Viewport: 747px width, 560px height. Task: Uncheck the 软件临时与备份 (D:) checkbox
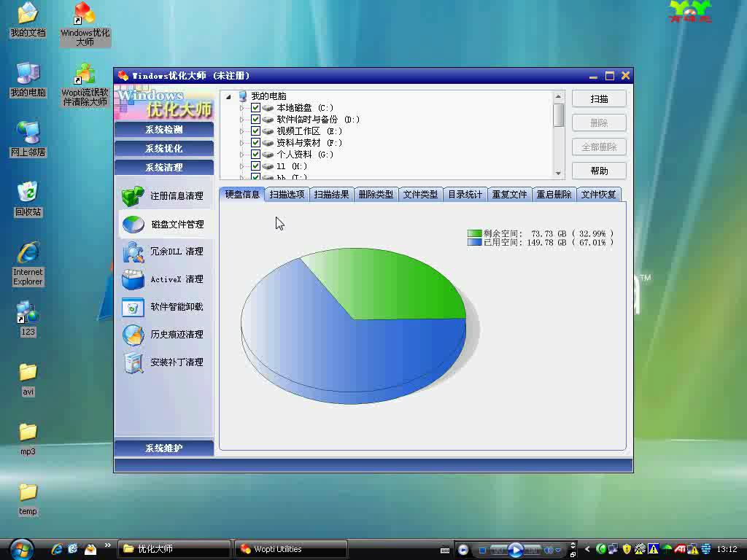pyautogui.click(x=256, y=120)
